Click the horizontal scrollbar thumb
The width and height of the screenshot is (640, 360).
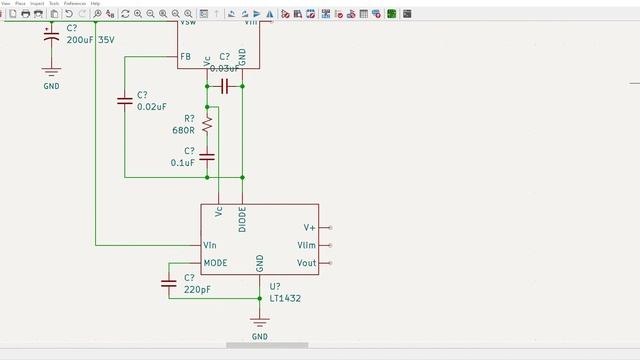point(267,345)
